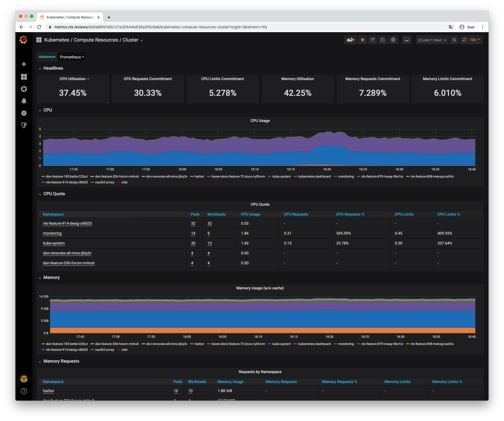Open the Last 1 hour time picker
The width and height of the screenshot is (504, 421).
click(x=432, y=40)
